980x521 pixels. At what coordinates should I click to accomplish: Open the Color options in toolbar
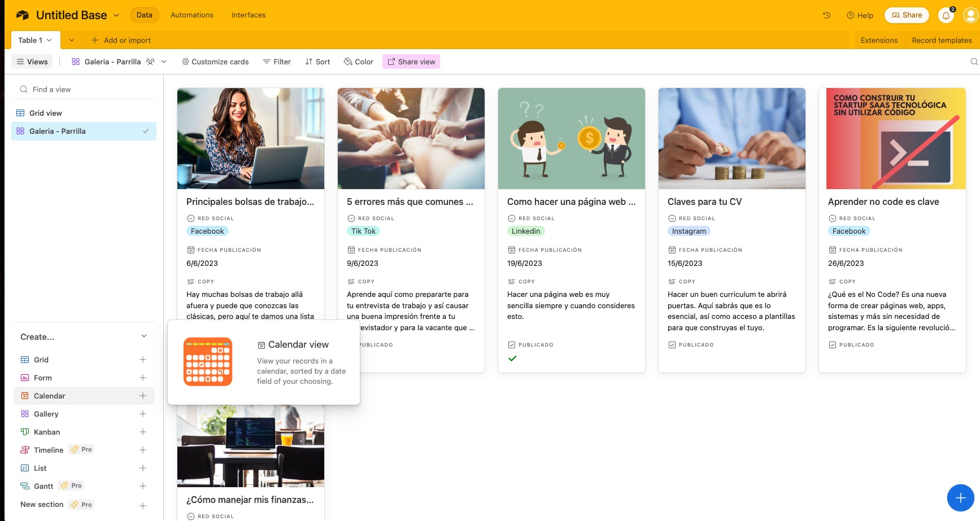358,62
